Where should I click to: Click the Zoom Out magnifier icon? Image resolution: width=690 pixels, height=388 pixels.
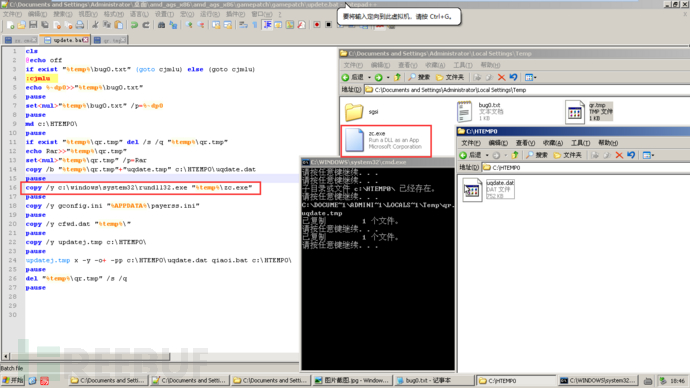(201, 25)
